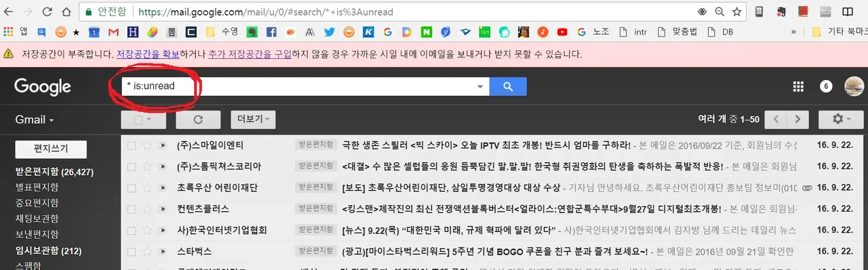
Task: Click the 편지쓰기 compose button
Action: tap(51, 150)
